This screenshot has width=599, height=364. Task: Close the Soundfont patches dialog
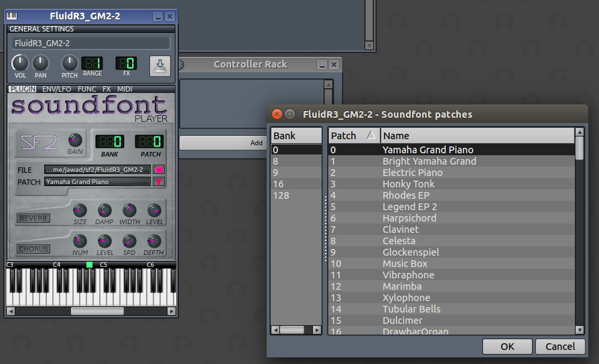pos(277,114)
